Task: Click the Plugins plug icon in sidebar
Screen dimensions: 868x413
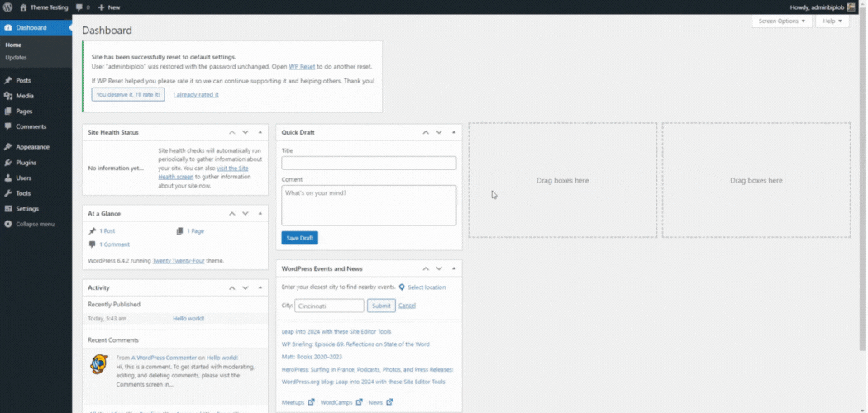Action: point(8,163)
